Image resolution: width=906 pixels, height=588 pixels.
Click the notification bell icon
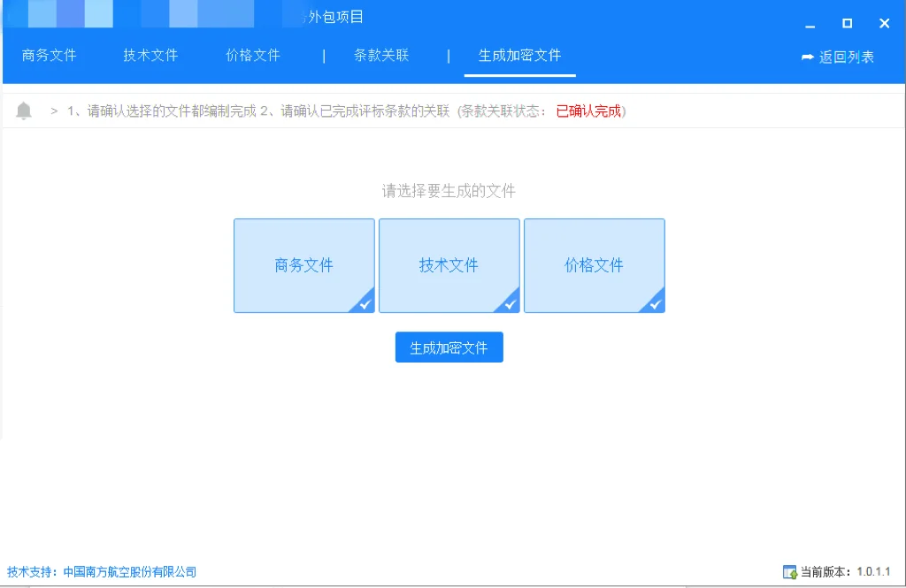tap(23, 111)
